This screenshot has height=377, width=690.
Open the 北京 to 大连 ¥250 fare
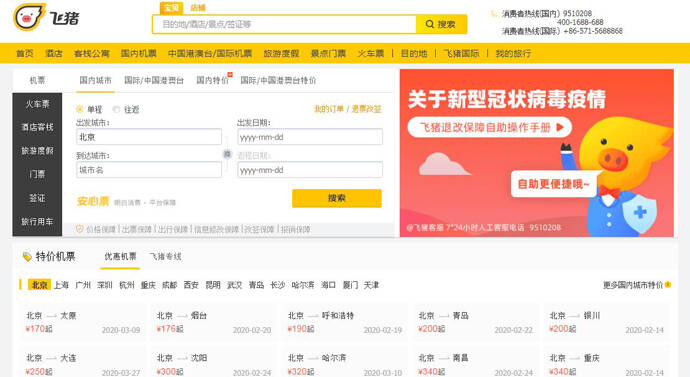click(83, 362)
